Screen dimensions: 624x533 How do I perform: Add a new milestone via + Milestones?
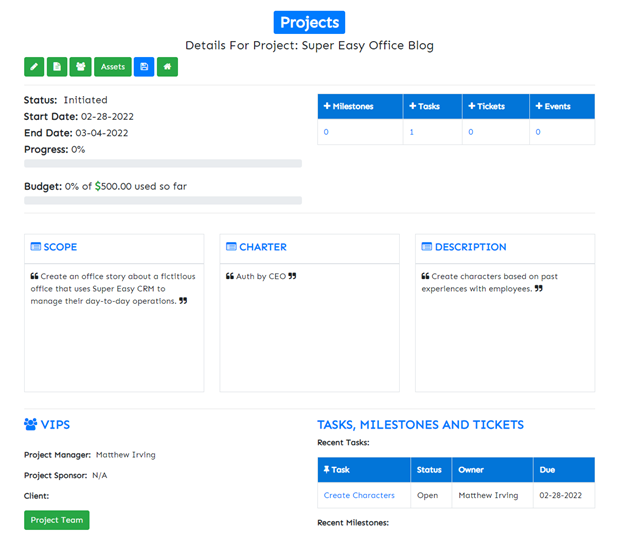click(x=359, y=107)
